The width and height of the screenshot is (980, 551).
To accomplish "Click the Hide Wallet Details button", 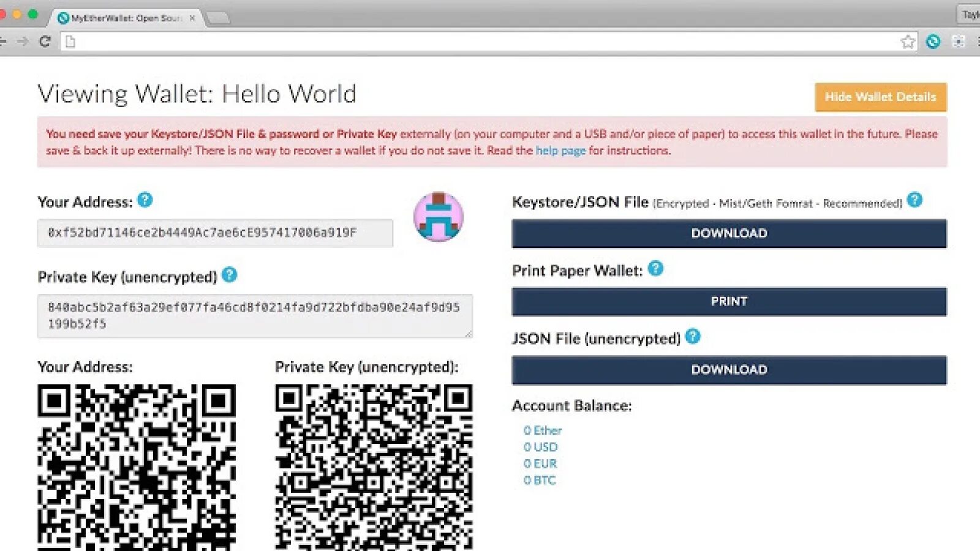I will [881, 97].
